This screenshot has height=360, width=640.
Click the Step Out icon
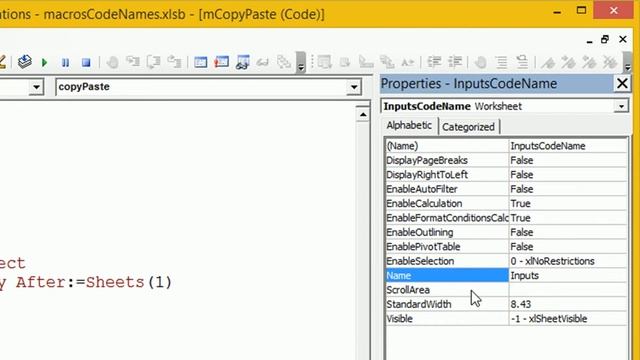[174, 62]
